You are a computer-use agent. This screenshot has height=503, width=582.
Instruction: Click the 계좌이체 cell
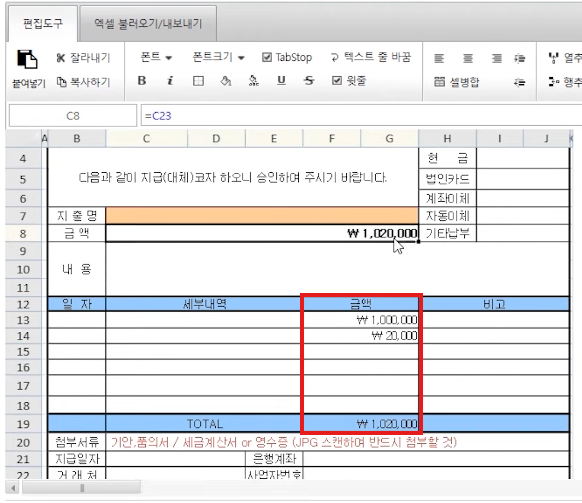(x=447, y=198)
